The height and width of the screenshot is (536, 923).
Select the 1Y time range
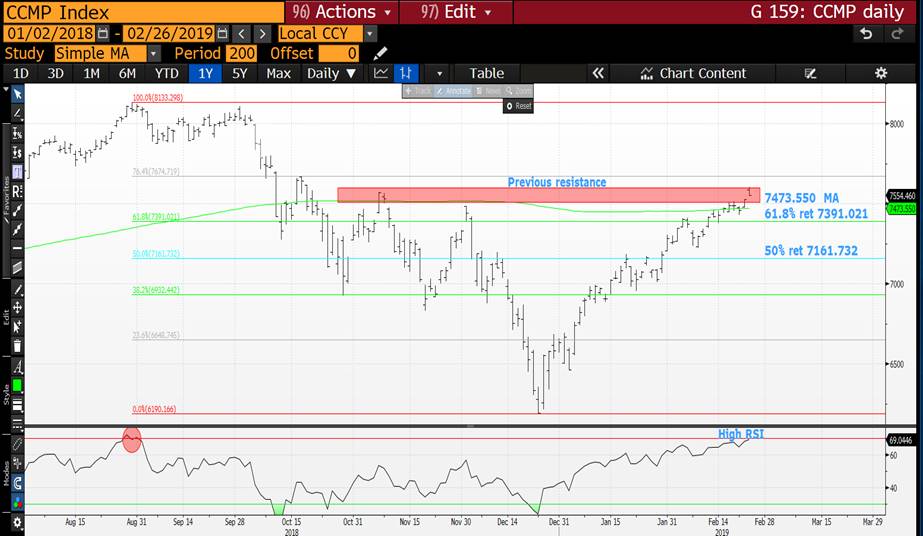207,73
